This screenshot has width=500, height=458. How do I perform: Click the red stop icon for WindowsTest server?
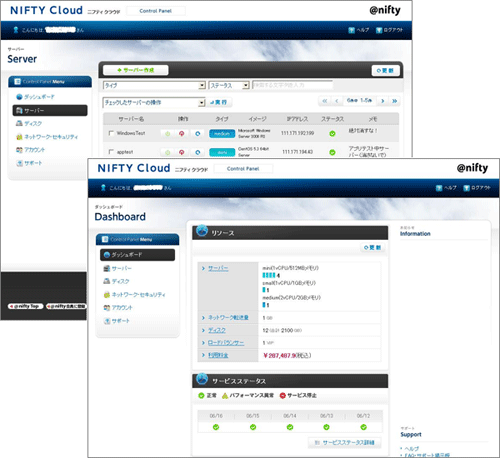click(x=182, y=134)
